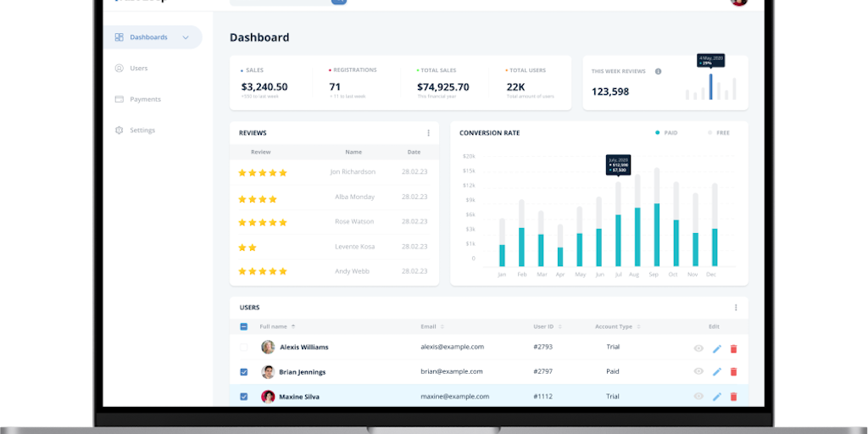This screenshot has width=868, height=434.
Task: Click the reviews count 123,598
Action: click(610, 92)
